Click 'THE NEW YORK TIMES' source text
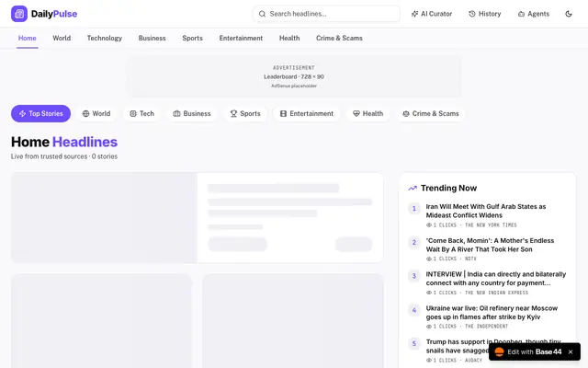The height and width of the screenshot is (368, 588). tap(491, 225)
